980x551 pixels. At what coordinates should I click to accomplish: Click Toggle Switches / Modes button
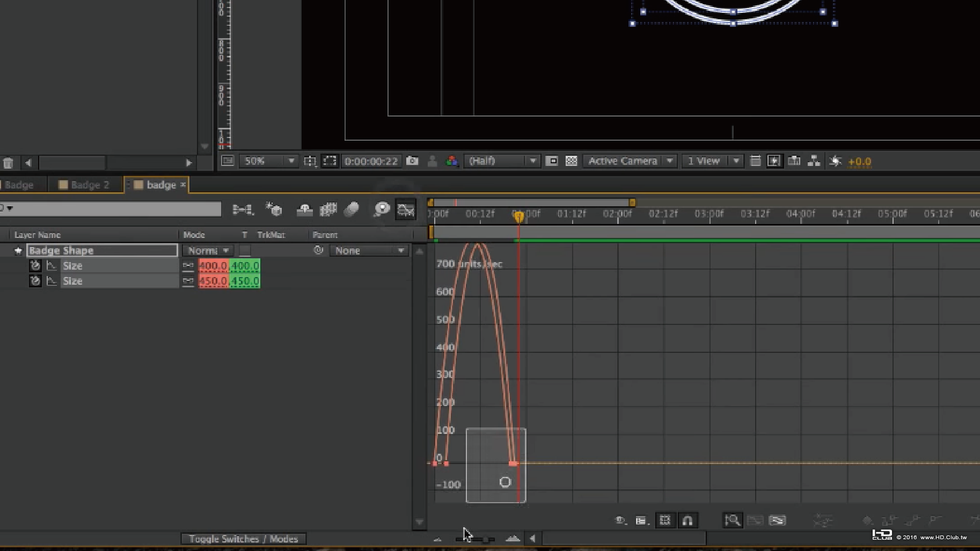pos(243,539)
